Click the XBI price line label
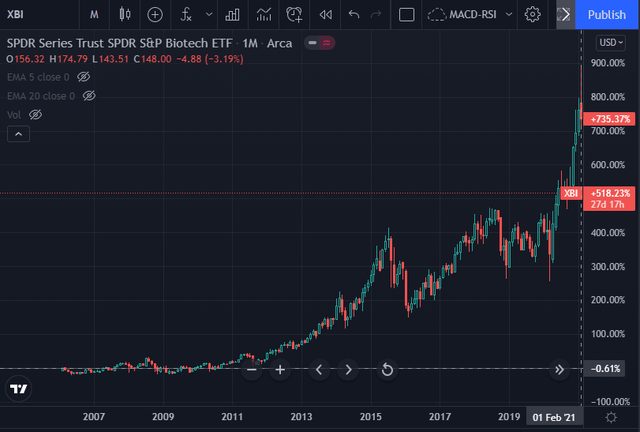The width and height of the screenshot is (640, 432). [x=571, y=193]
